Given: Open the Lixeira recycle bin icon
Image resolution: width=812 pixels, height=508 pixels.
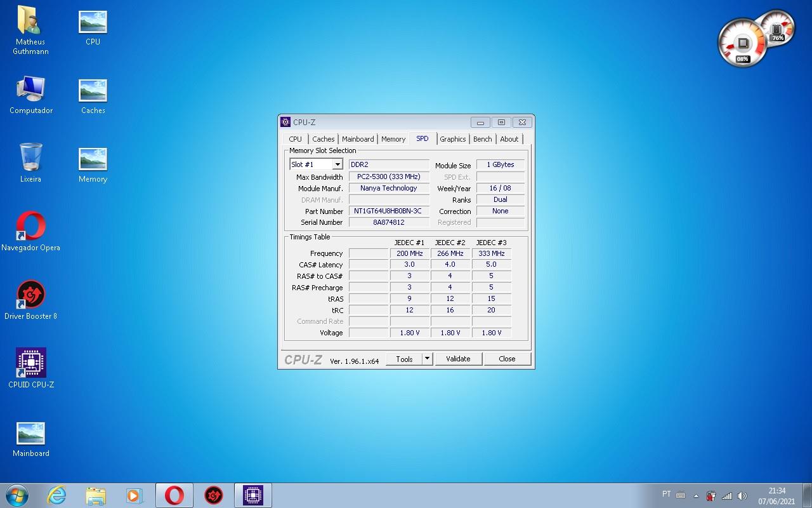Looking at the screenshot, I should point(30,164).
